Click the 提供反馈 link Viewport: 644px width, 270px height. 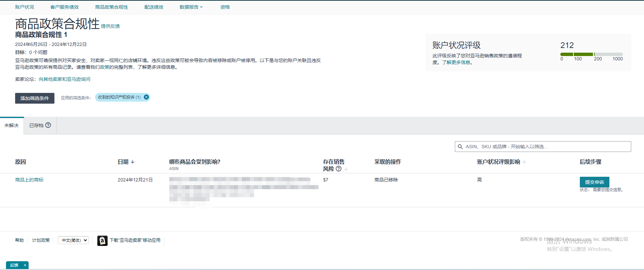[110, 26]
